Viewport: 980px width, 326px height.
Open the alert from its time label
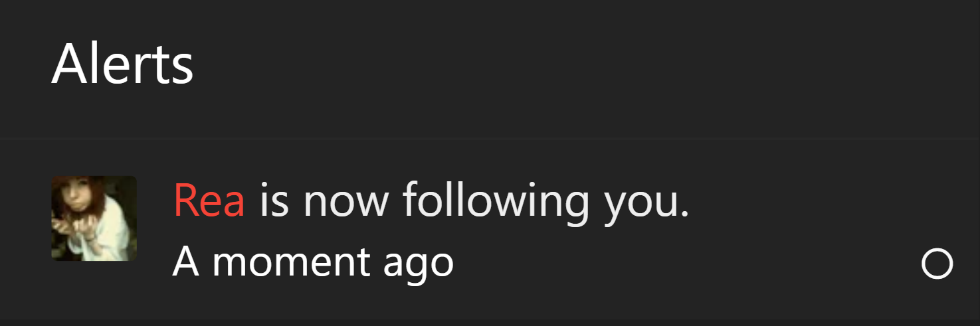coord(313,262)
